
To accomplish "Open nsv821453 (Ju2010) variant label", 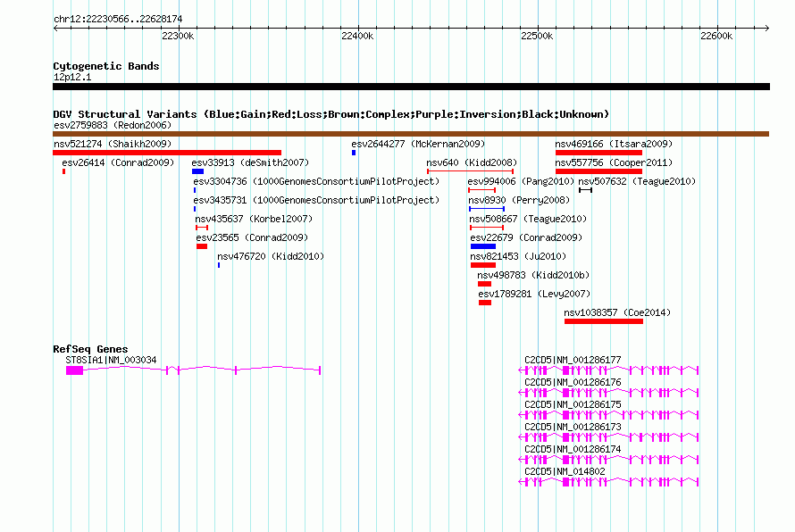I will pyautogui.click(x=518, y=256).
